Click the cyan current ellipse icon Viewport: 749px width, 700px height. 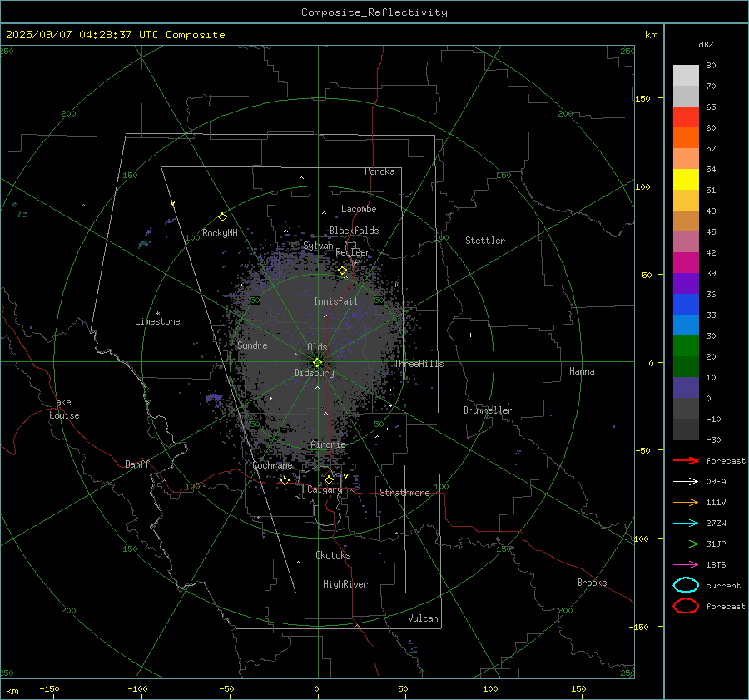click(x=686, y=585)
